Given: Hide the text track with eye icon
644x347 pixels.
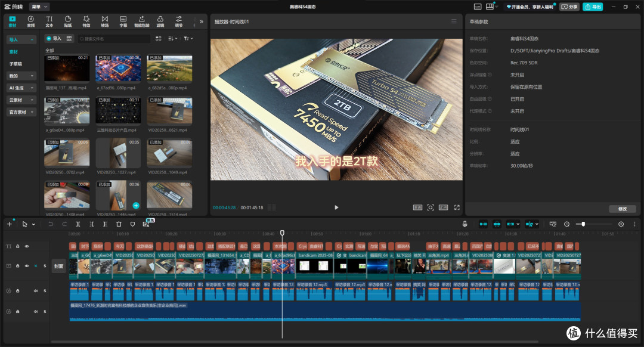Looking at the screenshot, I should coord(27,246).
